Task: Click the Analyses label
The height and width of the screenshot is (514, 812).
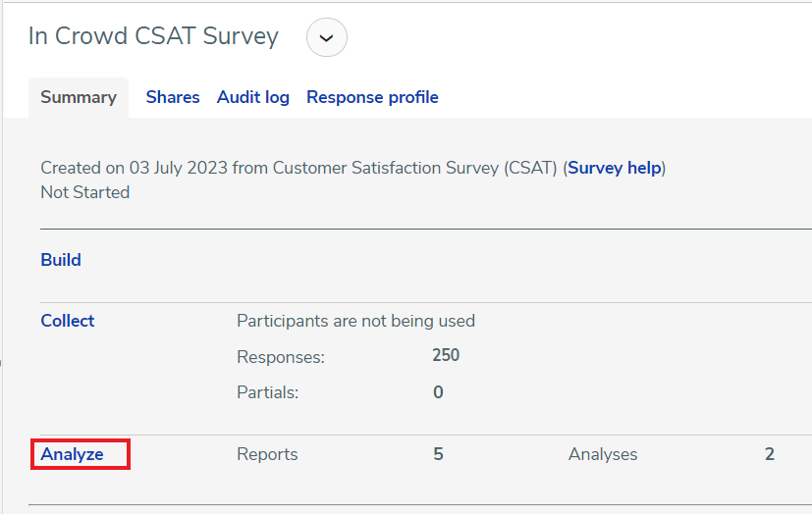Action: [x=603, y=454]
